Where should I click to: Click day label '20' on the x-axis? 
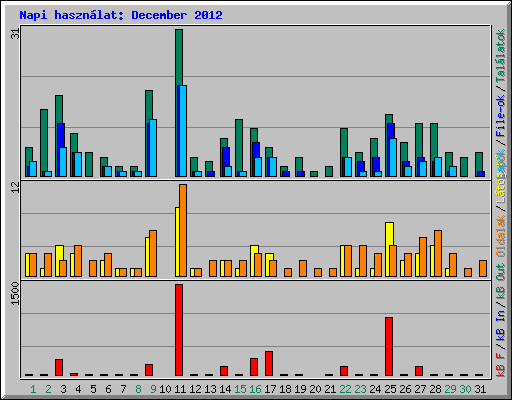(x=315, y=389)
